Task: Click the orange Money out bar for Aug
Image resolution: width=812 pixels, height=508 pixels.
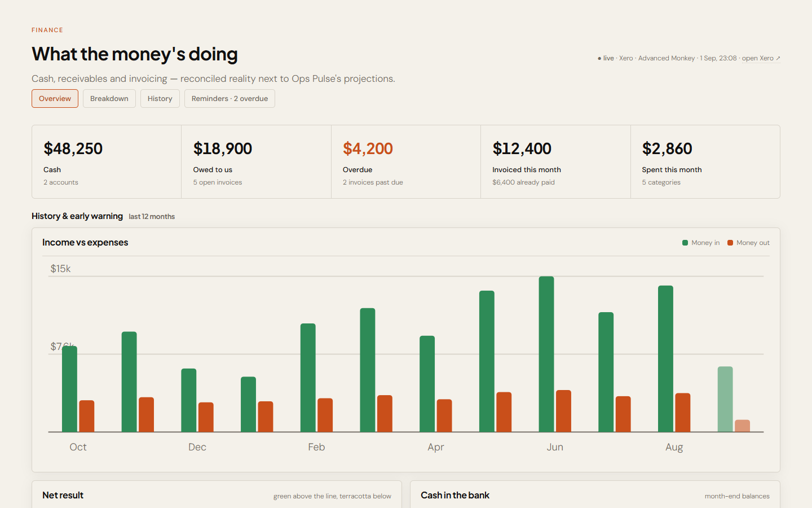Action: 683,413
